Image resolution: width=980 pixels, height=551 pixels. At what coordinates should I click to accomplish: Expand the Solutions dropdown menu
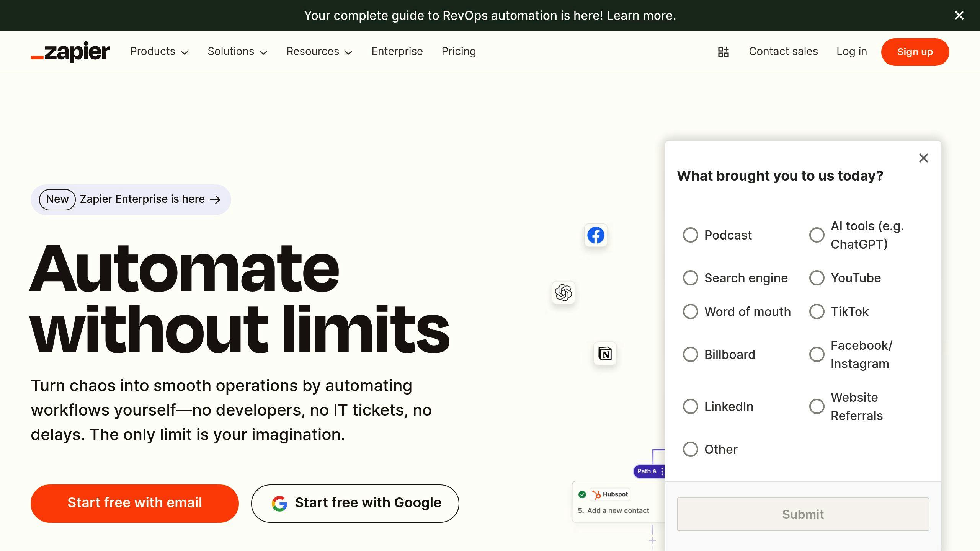(238, 52)
